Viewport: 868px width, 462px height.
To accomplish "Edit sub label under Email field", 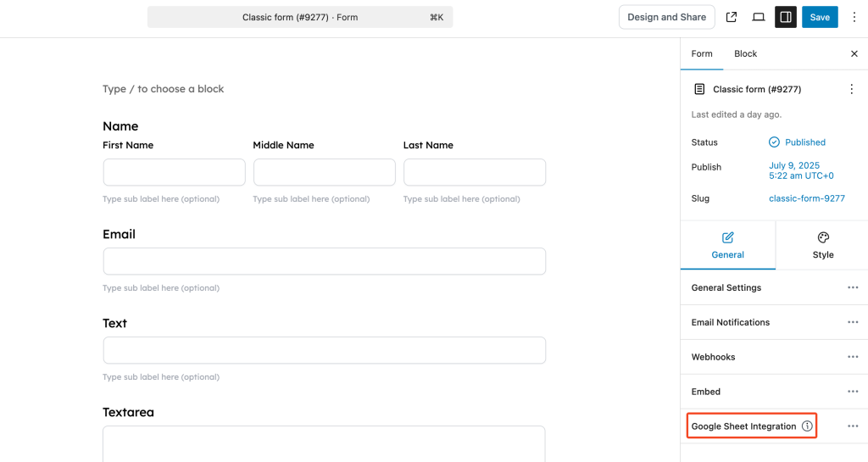I will [x=161, y=288].
